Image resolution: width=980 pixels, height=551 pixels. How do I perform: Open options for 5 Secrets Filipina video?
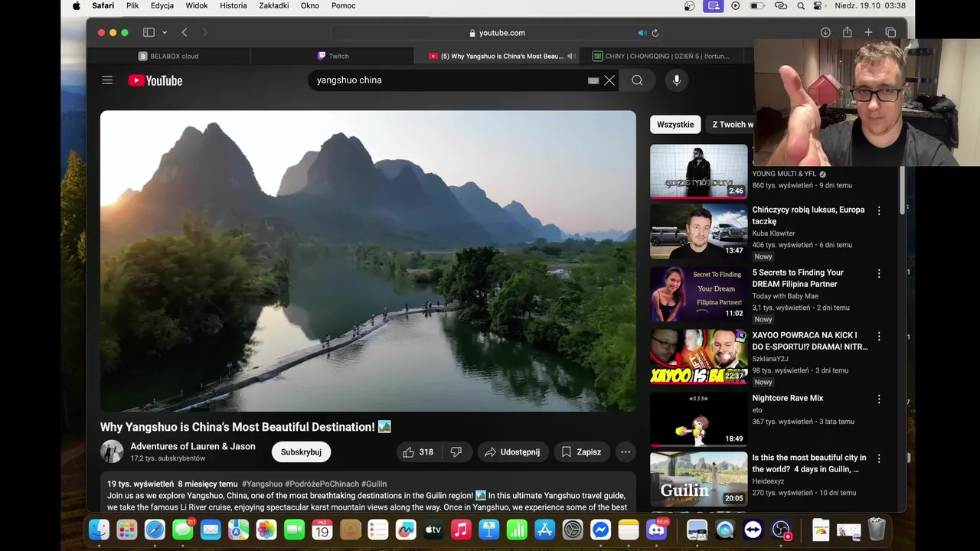coord(879,273)
